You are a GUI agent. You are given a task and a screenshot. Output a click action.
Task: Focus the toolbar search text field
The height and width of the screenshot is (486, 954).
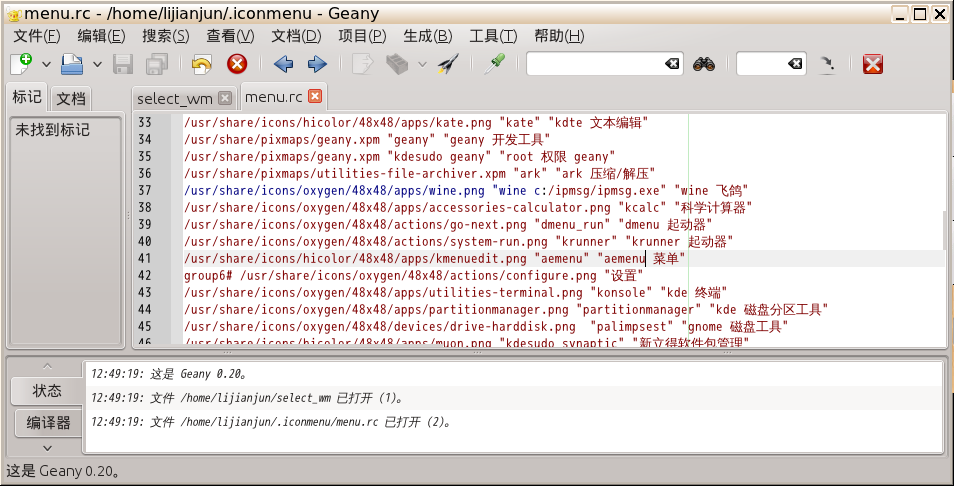(604, 64)
